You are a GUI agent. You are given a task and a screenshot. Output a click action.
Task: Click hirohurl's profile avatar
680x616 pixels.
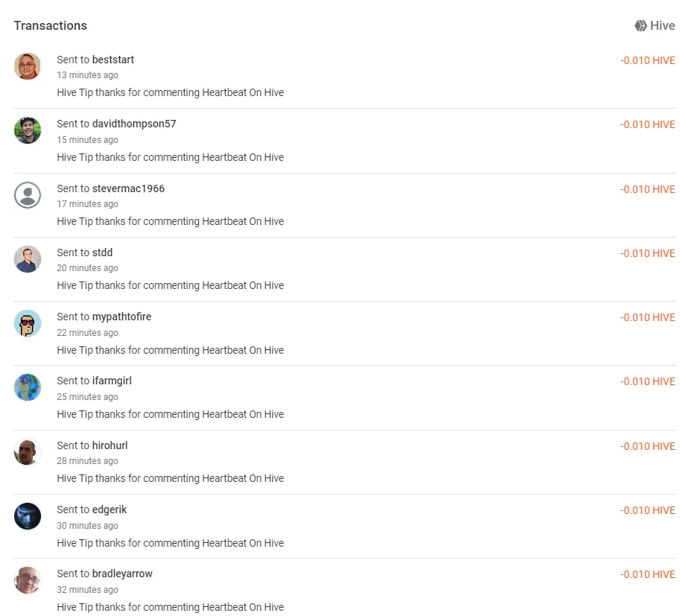28,451
